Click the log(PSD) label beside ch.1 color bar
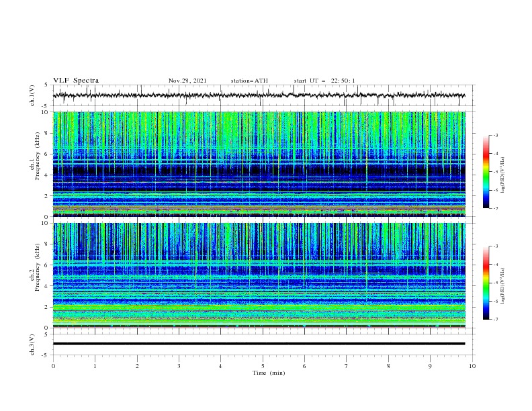The height and width of the screenshot is (411, 532). point(502,174)
